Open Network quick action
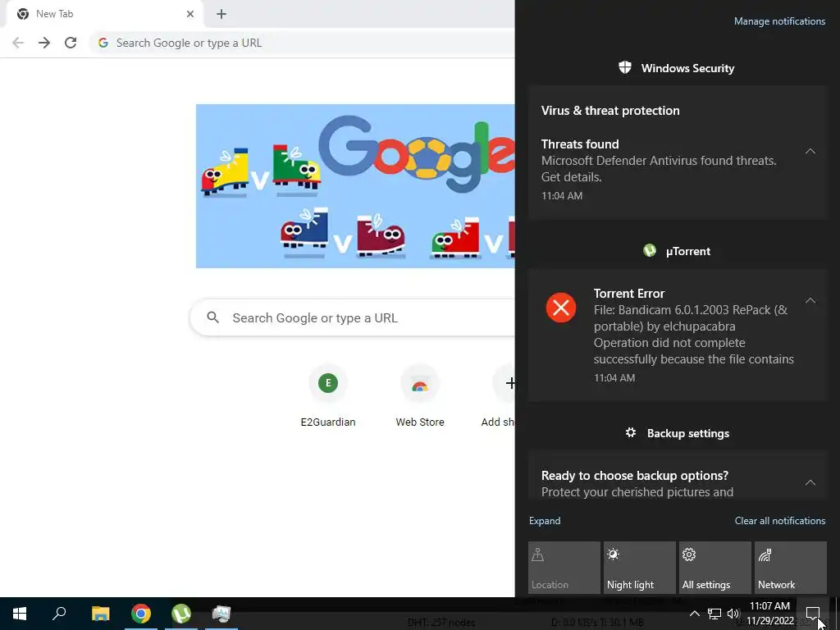The image size is (840, 630). tap(791, 568)
